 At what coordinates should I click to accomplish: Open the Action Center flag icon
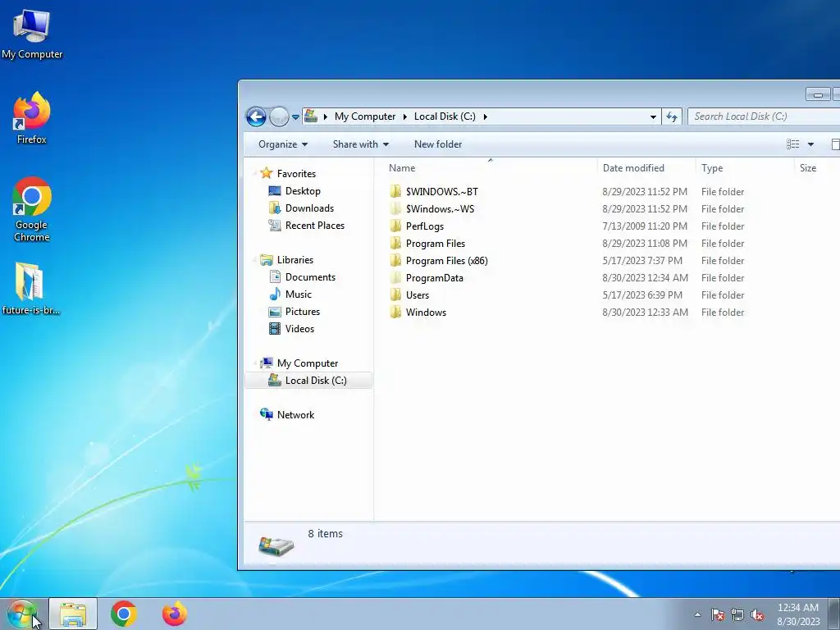click(718, 614)
